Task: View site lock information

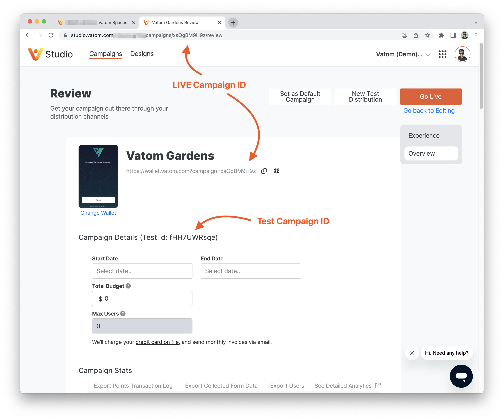Action: coord(65,35)
